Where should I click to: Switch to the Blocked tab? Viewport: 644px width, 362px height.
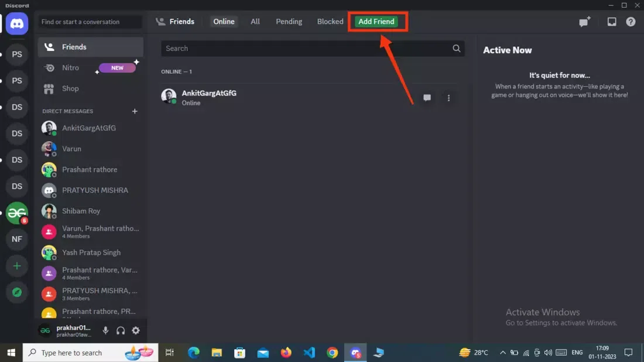[x=330, y=22]
